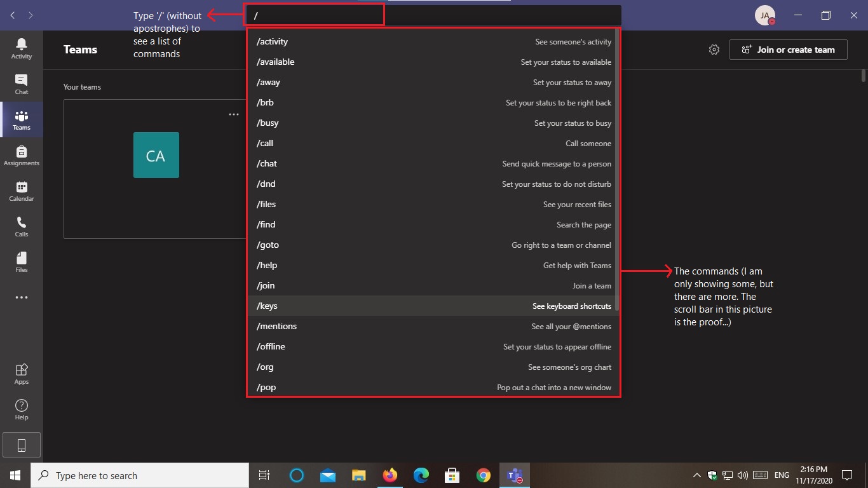Open Microsoft Store on the taskbar
Screen dimensions: 868x488
click(x=452, y=475)
